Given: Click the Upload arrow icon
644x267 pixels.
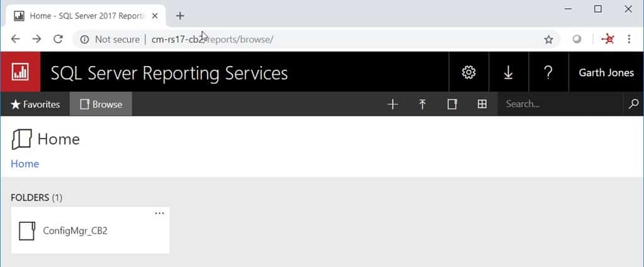Looking at the screenshot, I should point(423,105).
